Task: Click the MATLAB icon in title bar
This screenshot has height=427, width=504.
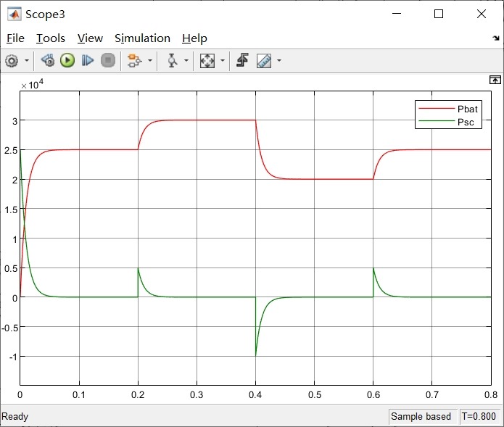Action: point(15,14)
